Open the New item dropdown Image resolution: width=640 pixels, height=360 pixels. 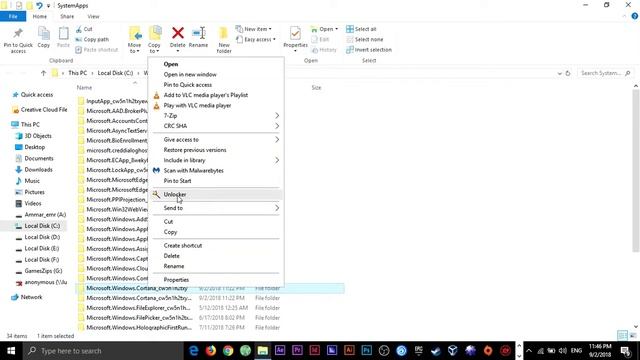[x=254, y=29]
